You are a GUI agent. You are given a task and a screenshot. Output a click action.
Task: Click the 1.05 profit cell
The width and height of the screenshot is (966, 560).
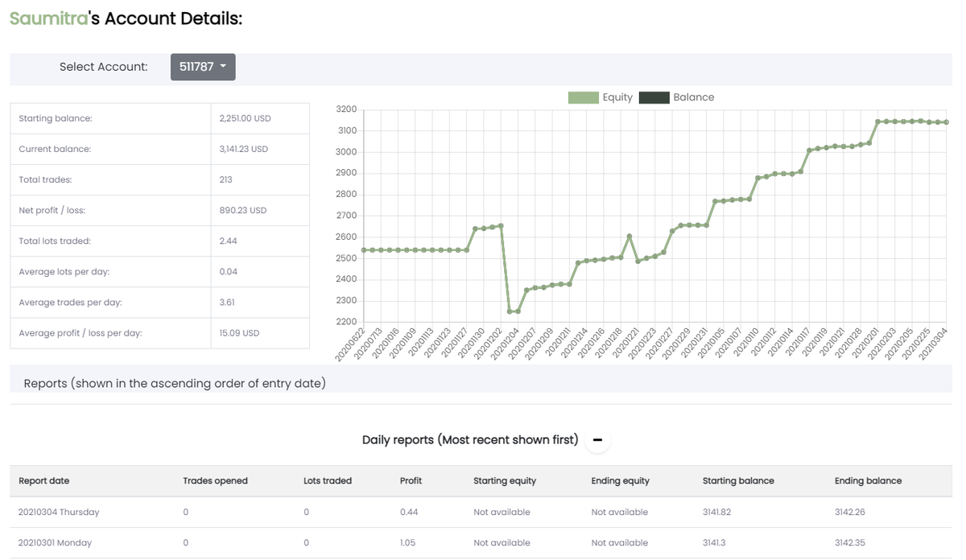(408, 542)
